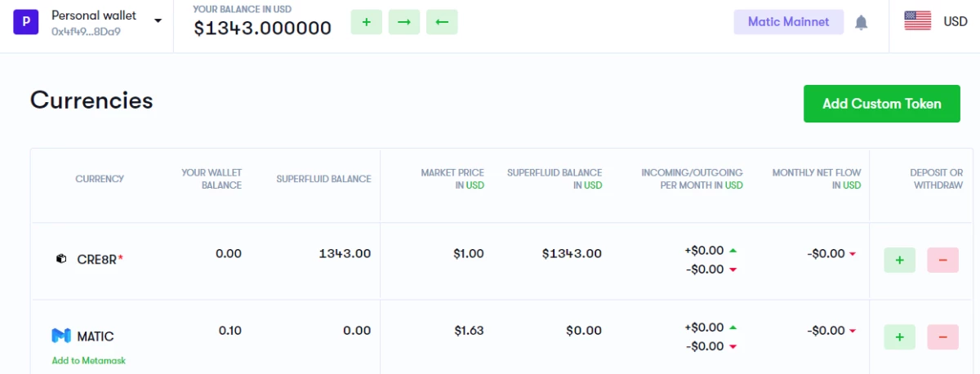Viewport: 980px width, 374px height.
Task: Click the left arrow receive icon in header
Action: (x=442, y=22)
